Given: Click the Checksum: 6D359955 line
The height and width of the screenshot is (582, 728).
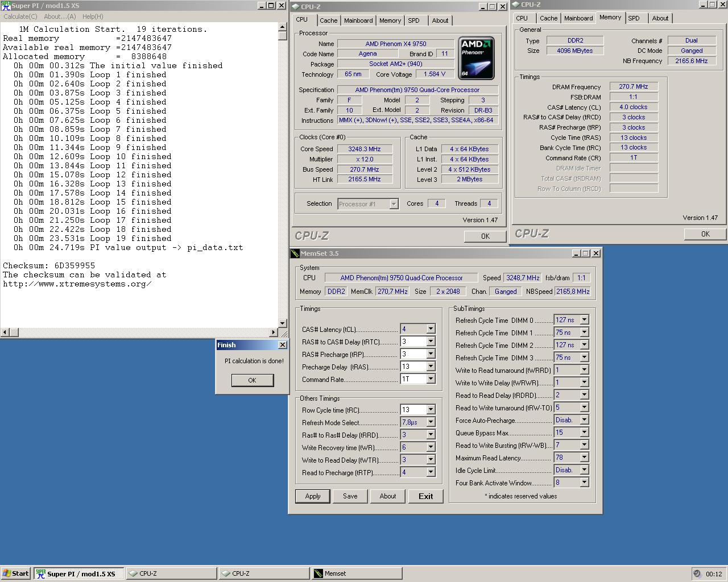Looking at the screenshot, I should coord(49,265).
